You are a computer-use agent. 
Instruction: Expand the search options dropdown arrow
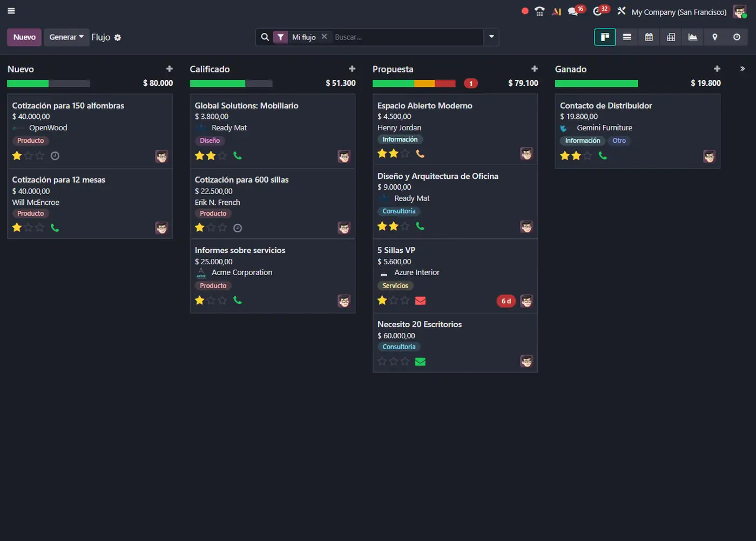click(491, 37)
